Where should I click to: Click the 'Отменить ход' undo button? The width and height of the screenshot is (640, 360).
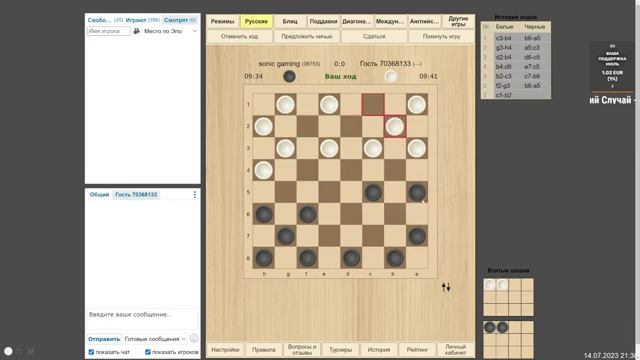coord(239,36)
